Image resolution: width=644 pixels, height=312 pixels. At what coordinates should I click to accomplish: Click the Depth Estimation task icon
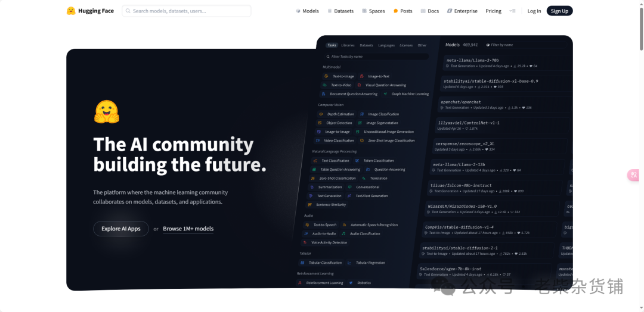coord(321,114)
